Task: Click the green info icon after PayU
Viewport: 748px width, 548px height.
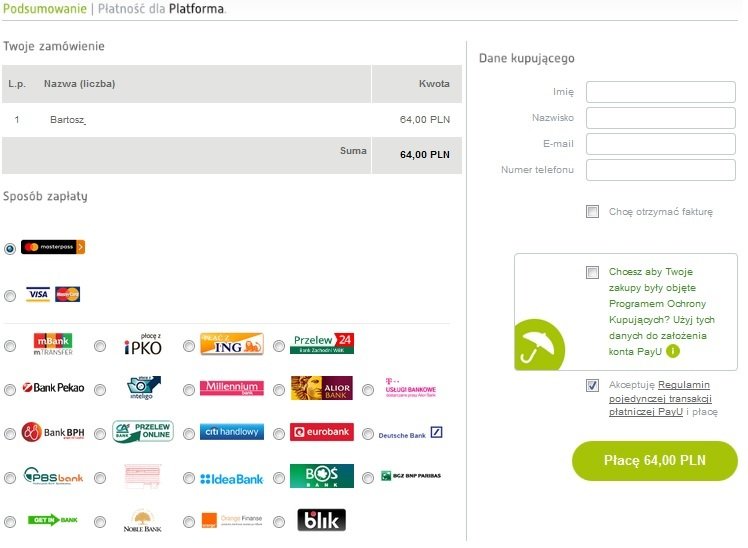Action: click(x=673, y=351)
